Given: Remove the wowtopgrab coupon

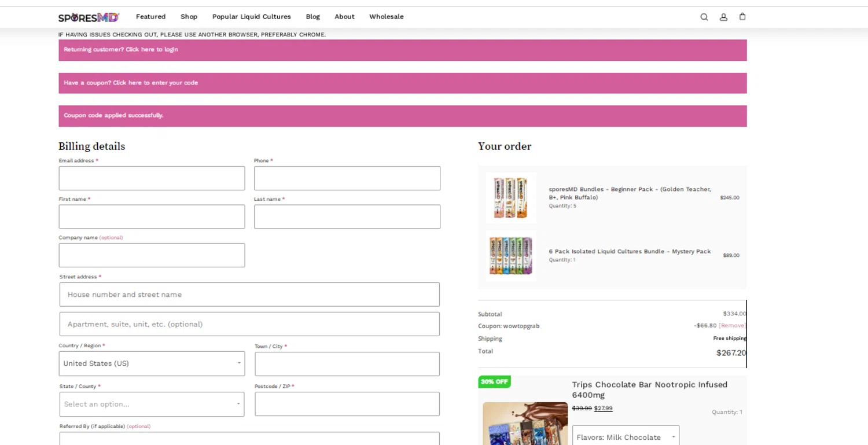Looking at the screenshot, I should (732, 326).
